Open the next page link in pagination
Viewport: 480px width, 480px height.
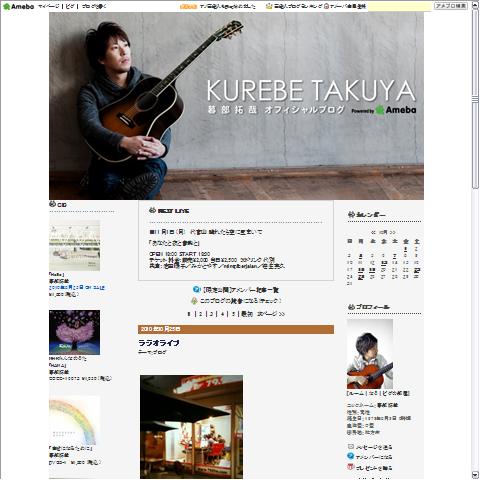pyautogui.click(x=271, y=314)
